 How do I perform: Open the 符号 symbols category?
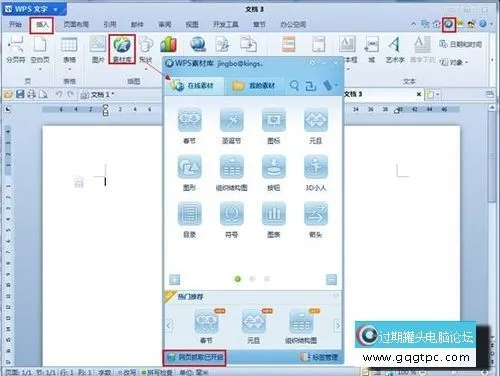(x=231, y=220)
